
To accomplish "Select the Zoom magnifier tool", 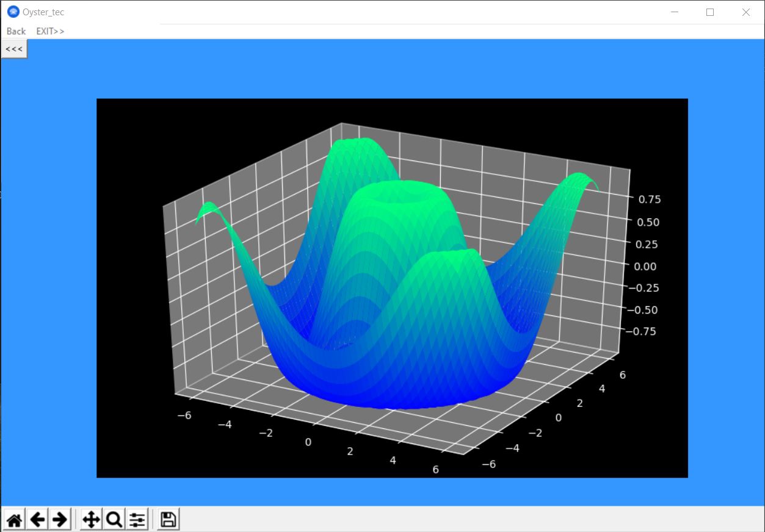I will 114,520.
